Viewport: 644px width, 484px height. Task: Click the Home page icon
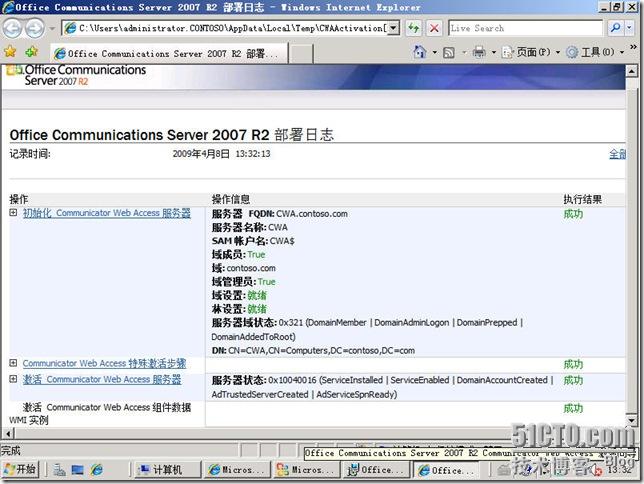419,52
